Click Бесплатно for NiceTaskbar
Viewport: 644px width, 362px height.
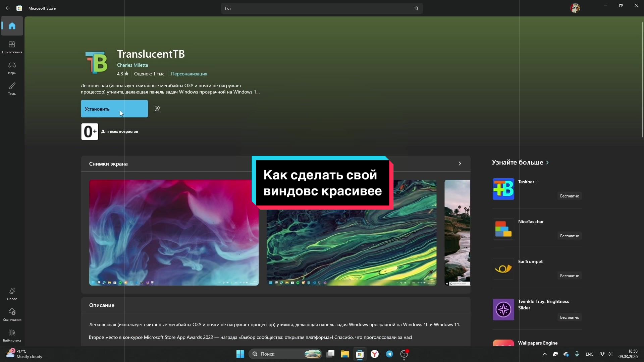click(570, 236)
